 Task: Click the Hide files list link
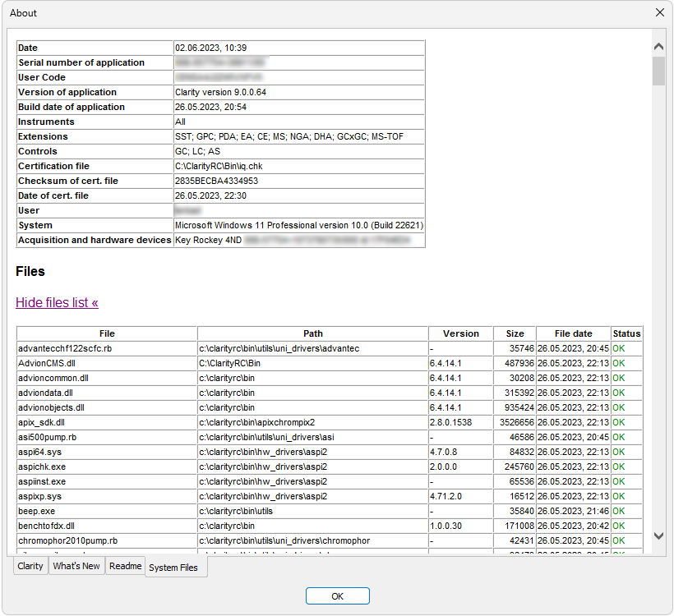pos(58,302)
